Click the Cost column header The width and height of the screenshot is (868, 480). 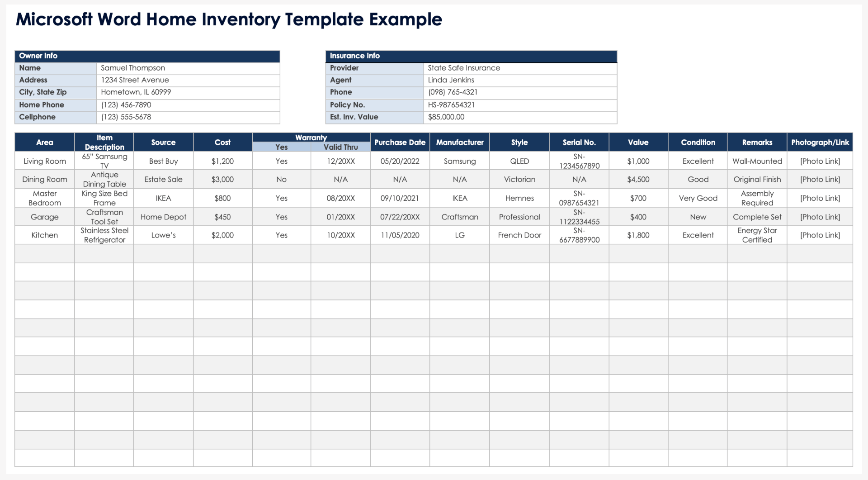point(222,142)
